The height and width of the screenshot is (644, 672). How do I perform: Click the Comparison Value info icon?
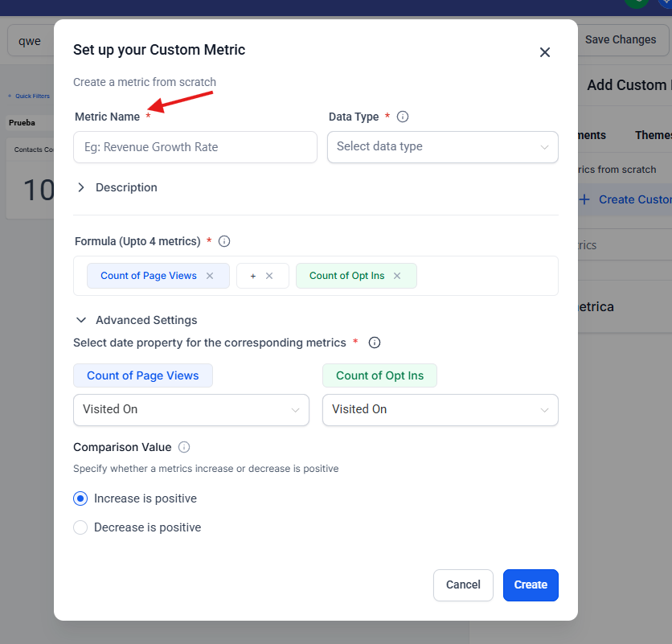(184, 447)
